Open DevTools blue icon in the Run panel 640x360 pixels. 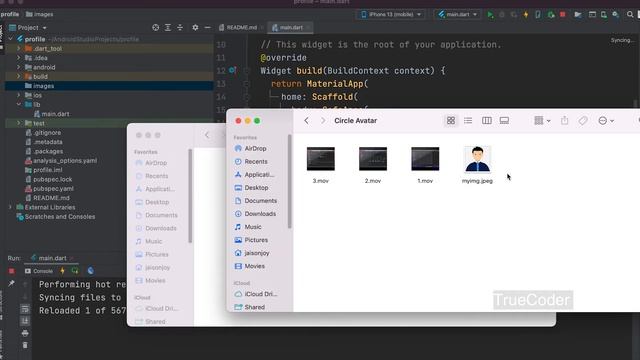[x=91, y=271]
